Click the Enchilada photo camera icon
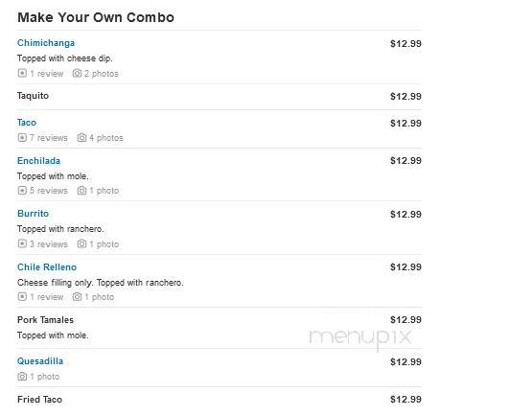This screenshot has width=532, height=416. pos(81,191)
